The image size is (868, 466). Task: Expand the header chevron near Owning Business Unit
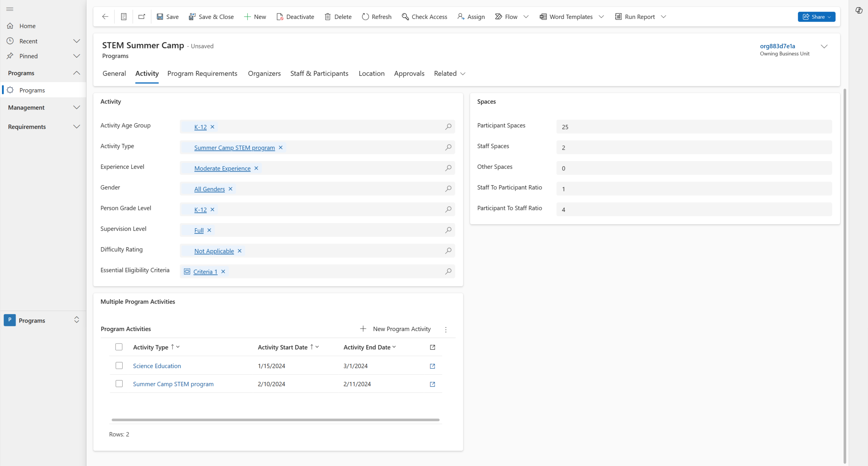click(824, 46)
